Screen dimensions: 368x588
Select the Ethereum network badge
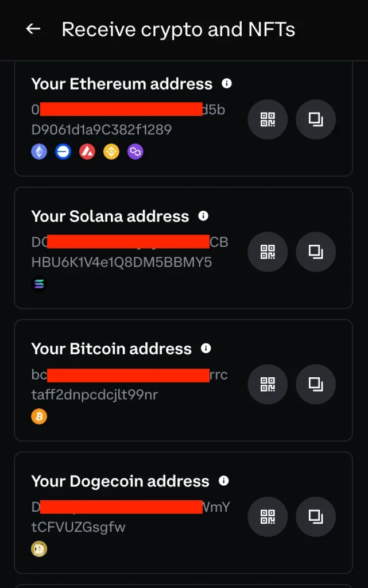(39, 152)
